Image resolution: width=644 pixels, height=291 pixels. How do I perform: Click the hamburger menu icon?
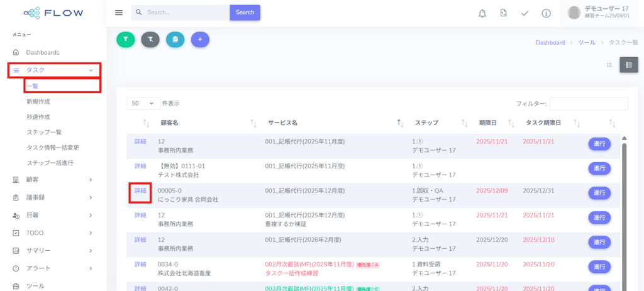point(119,13)
